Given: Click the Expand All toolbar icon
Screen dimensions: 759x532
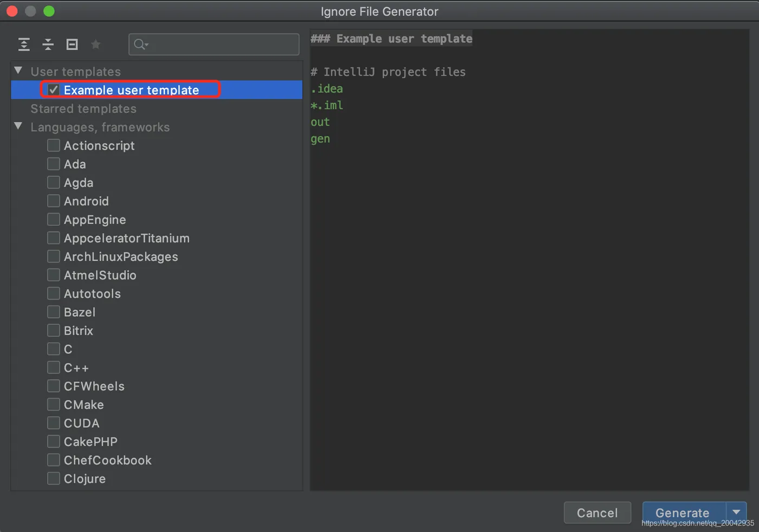Looking at the screenshot, I should click(24, 44).
